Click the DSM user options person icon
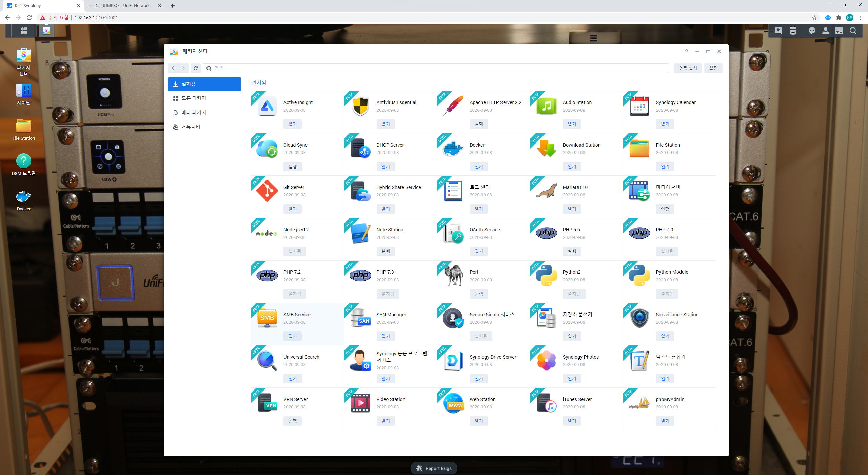Image resolution: width=868 pixels, height=475 pixels. tap(825, 31)
